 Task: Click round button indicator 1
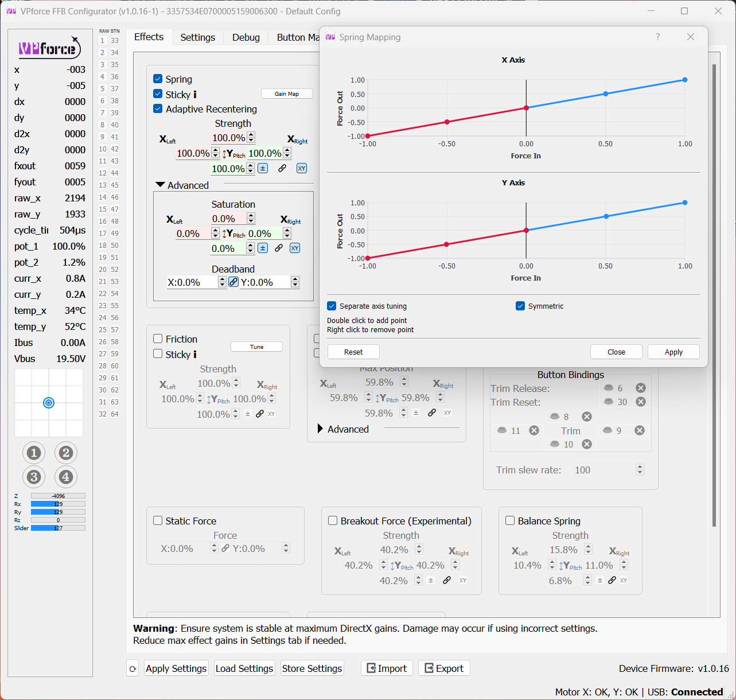(34, 453)
